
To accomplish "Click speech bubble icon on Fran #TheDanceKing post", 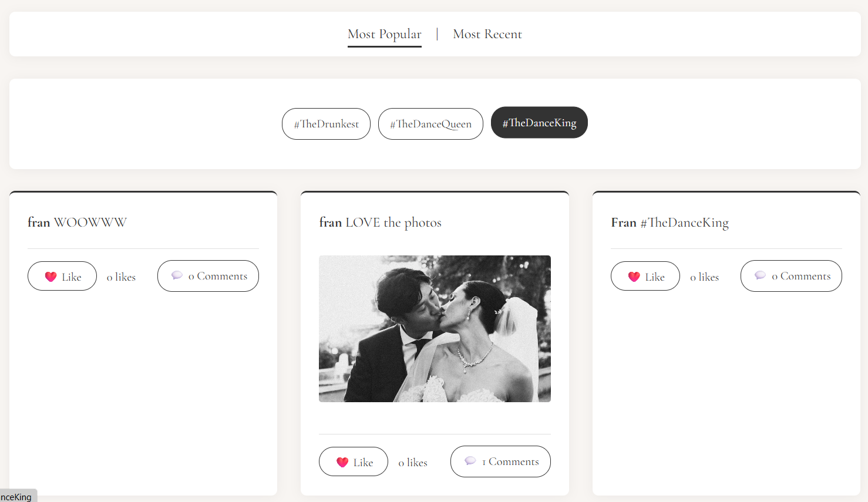I will 760,275.
